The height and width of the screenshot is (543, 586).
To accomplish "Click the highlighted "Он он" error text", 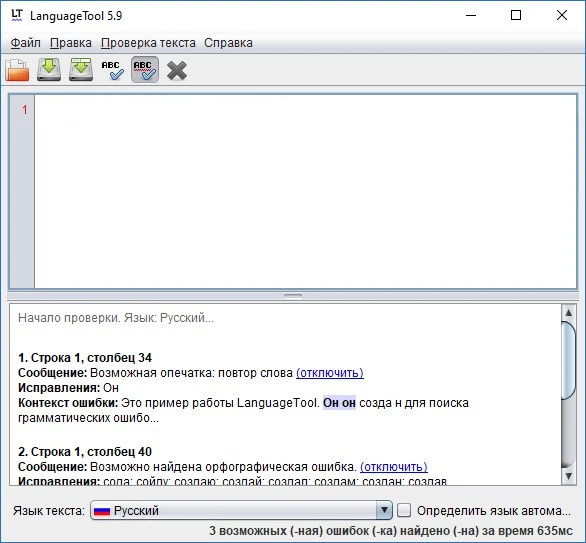I will [339, 403].
